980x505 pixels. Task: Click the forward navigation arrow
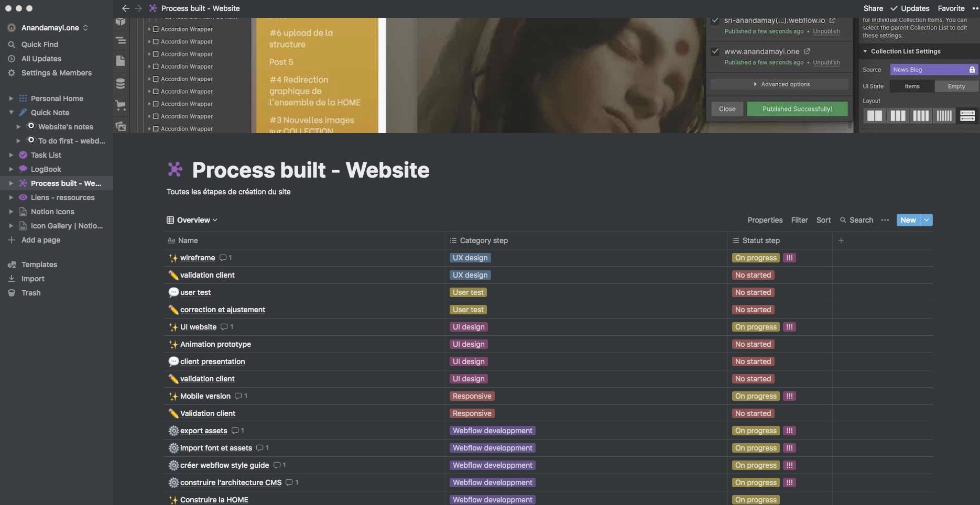tap(138, 8)
